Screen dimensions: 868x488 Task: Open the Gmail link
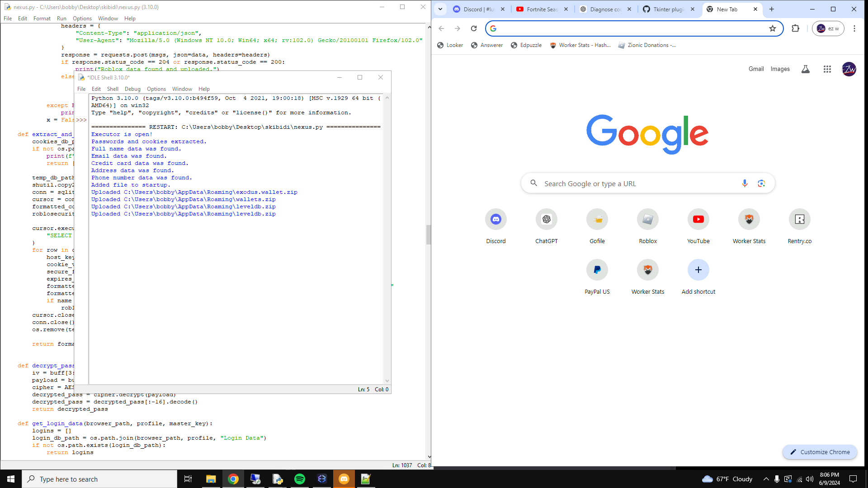[x=756, y=69]
